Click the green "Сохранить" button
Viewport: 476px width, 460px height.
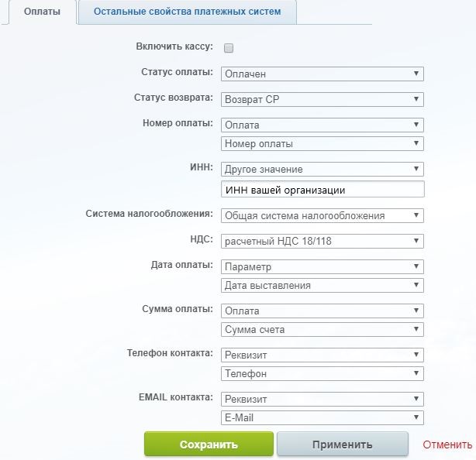(x=209, y=445)
